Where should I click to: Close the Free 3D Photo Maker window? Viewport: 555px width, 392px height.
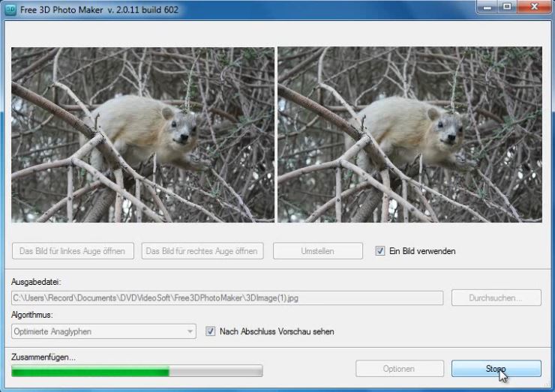(x=535, y=7)
